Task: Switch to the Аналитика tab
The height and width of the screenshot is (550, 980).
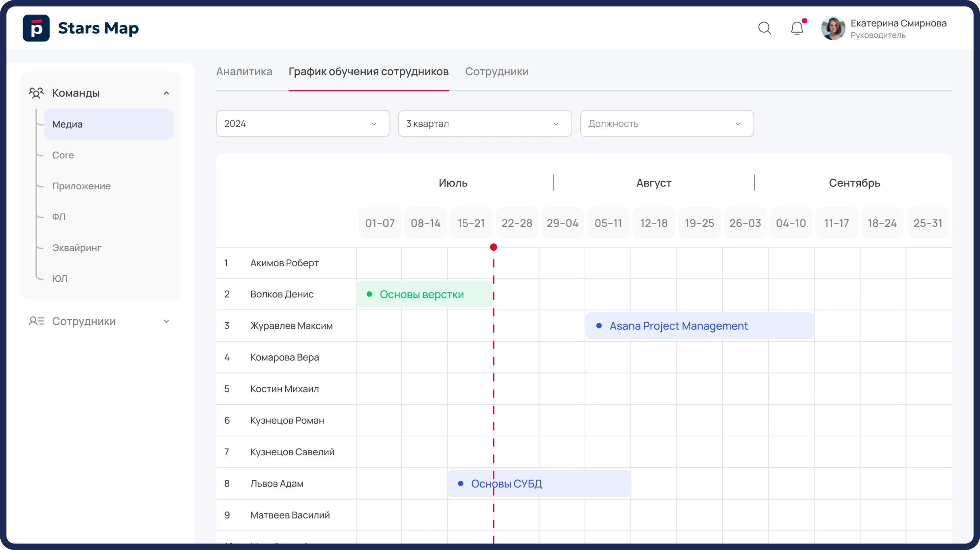Action: click(x=244, y=71)
